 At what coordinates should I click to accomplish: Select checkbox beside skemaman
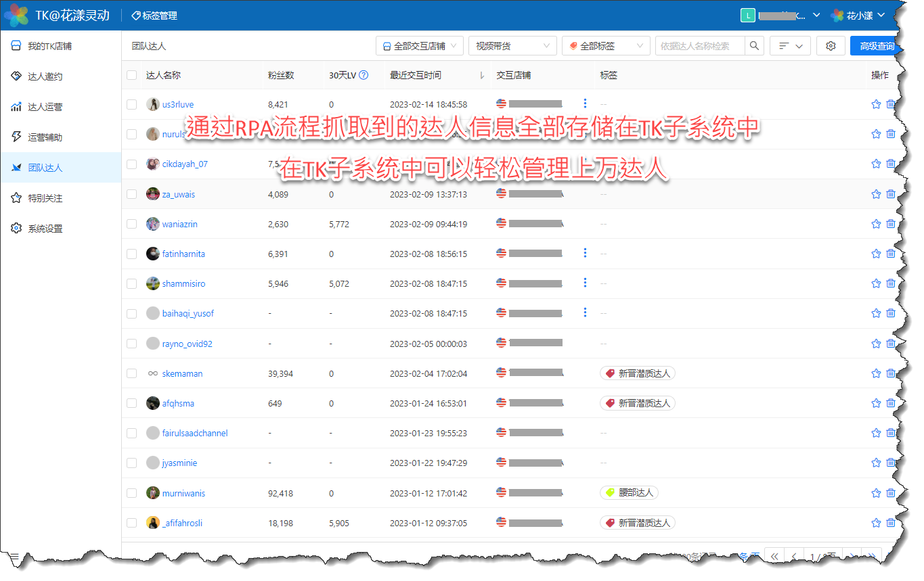click(x=132, y=373)
